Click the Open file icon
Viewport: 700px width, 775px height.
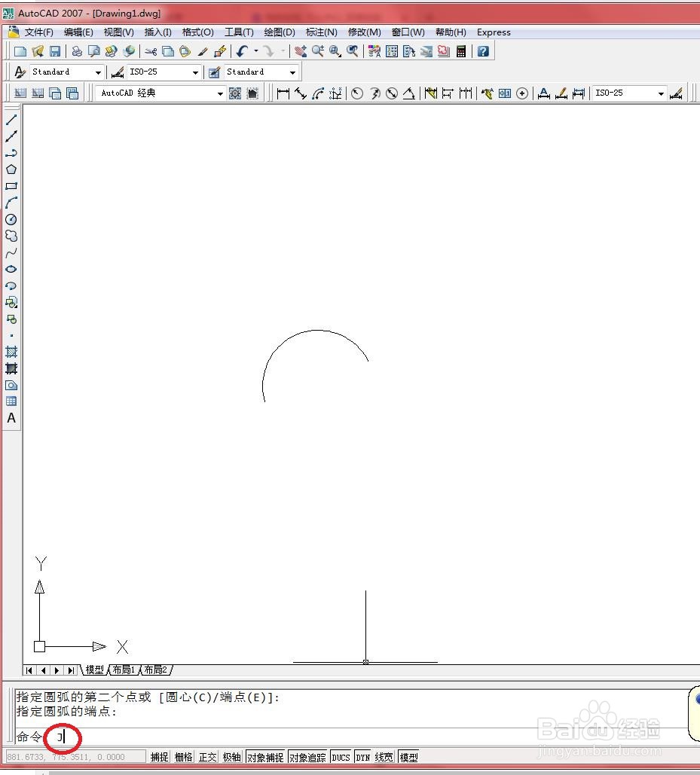pyautogui.click(x=38, y=51)
